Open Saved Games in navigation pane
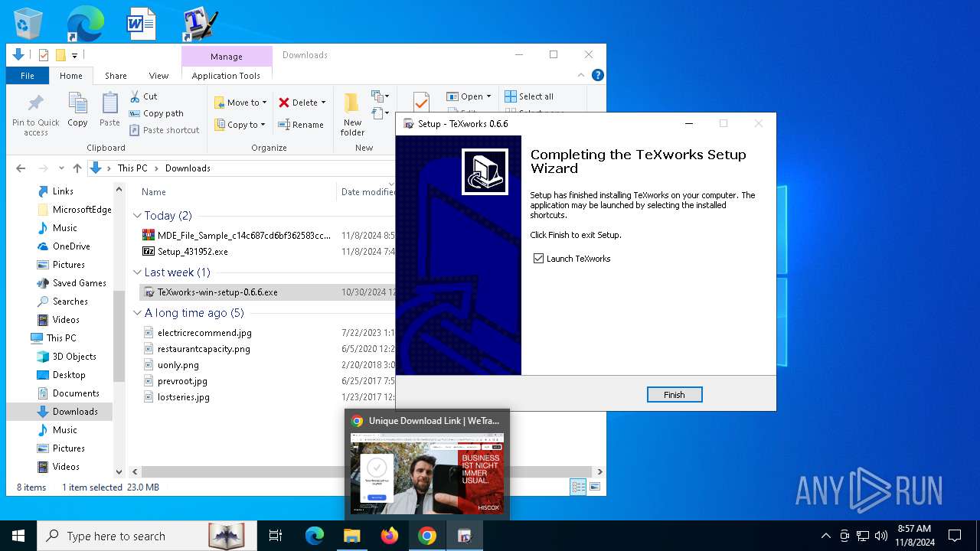 (x=79, y=283)
